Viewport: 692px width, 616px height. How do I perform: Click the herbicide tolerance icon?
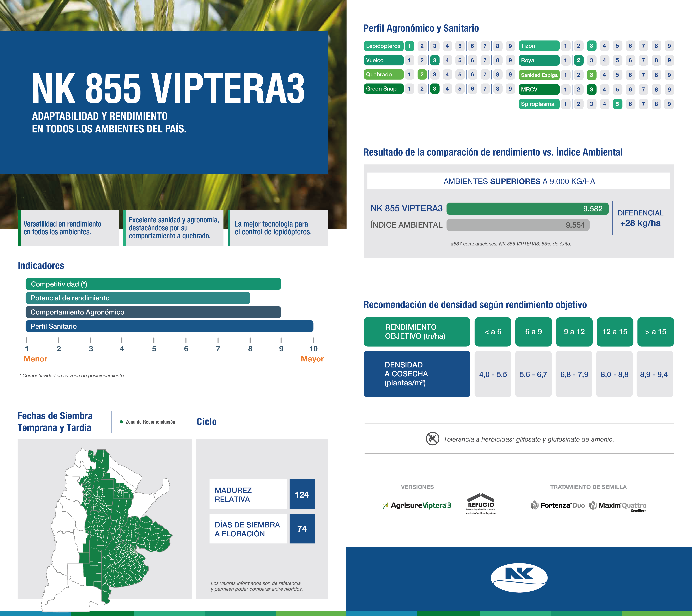(432, 439)
